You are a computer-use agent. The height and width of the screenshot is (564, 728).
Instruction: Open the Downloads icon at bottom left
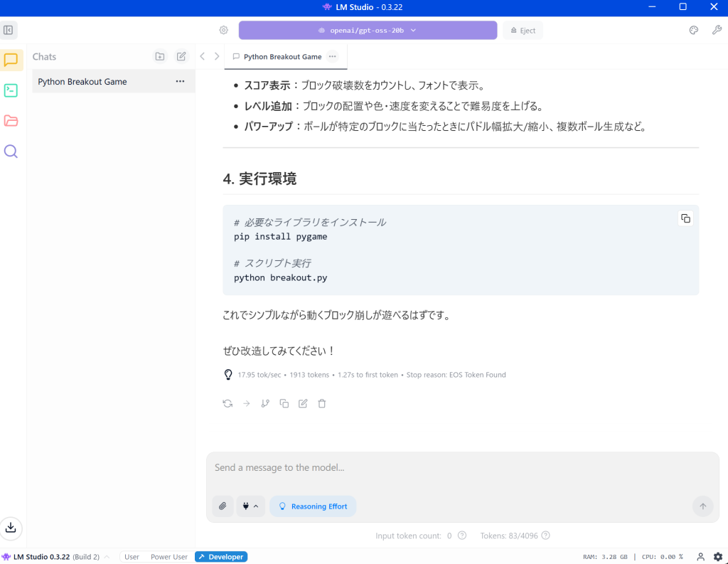tap(11, 528)
